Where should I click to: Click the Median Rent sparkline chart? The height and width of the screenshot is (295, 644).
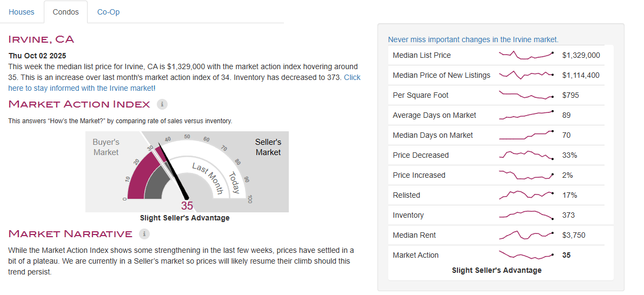(x=526, y=235)
